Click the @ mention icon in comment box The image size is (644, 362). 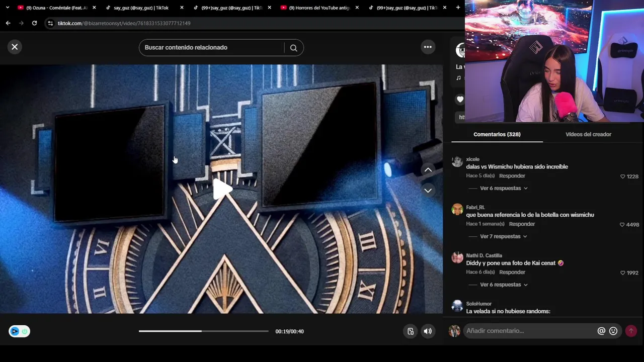click(x=601, y=331)
